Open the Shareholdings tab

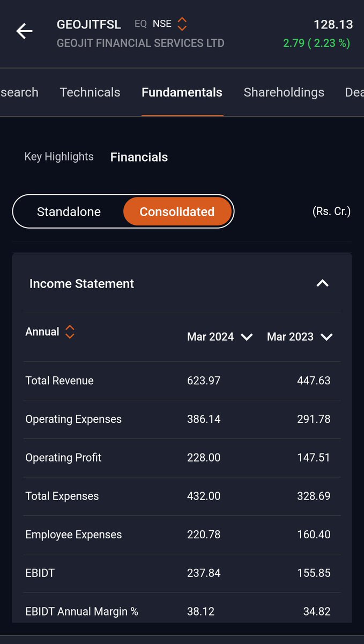(x=284, y=92)
